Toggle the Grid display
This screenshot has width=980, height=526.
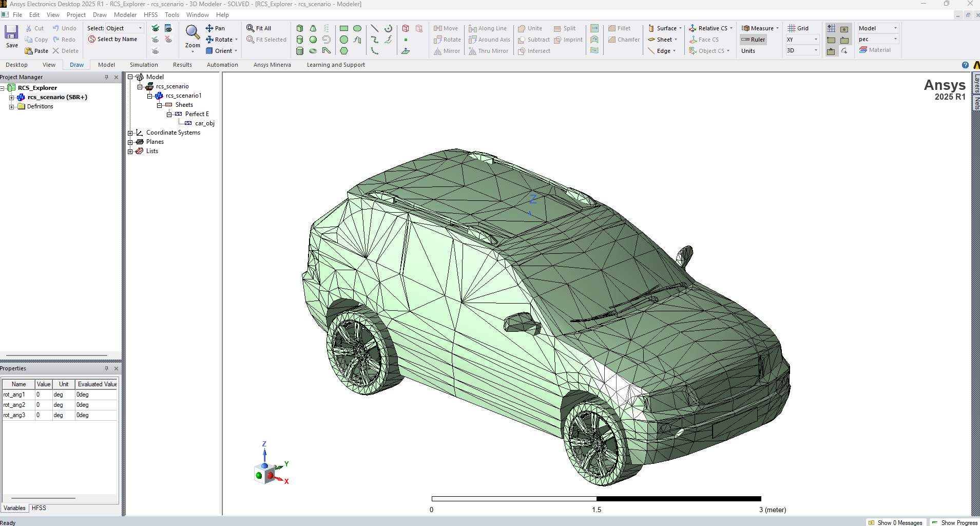(x=798, y=28)
